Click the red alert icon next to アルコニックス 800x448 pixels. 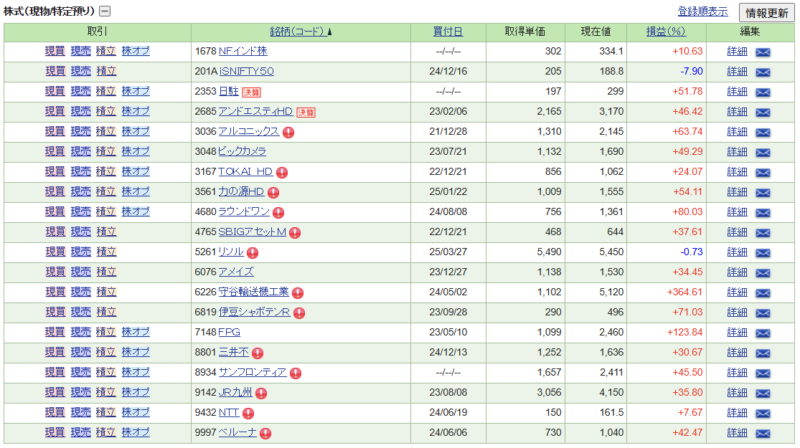[288, 132]
